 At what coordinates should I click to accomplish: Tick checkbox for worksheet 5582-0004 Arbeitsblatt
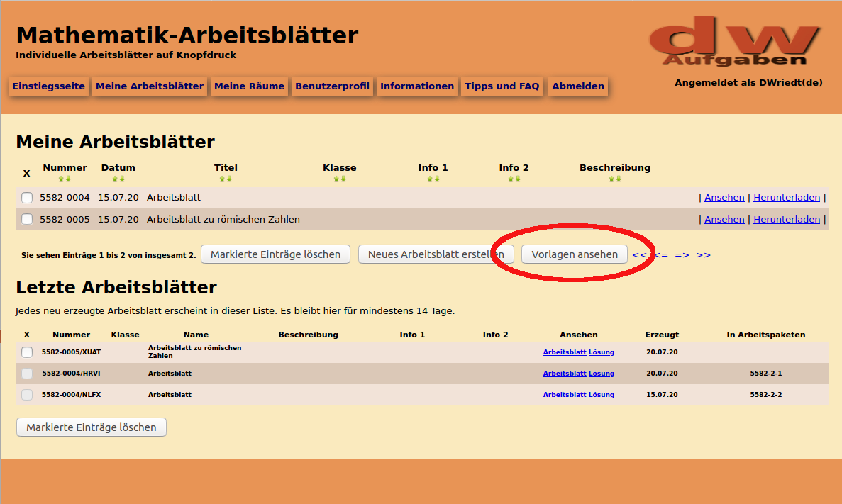(27, 198)
